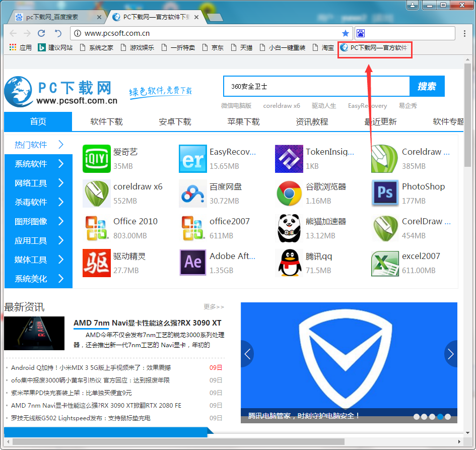Select the first carousel indicator dot
This screenshot has height=450, width=476.
point(417,417)
